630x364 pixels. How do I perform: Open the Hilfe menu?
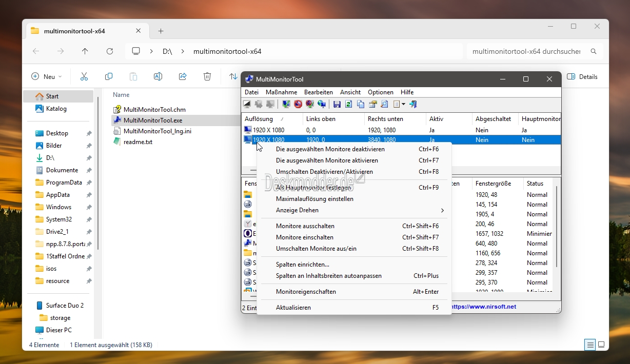[407, 92]
